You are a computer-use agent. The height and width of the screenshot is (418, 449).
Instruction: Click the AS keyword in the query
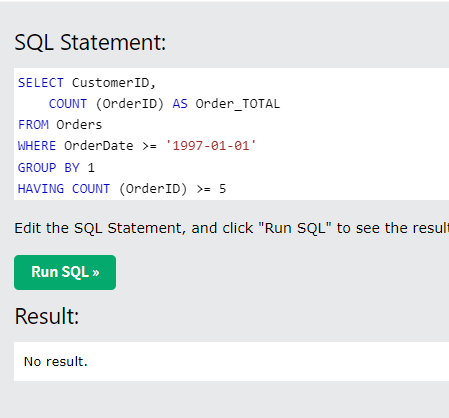(180, 104)
